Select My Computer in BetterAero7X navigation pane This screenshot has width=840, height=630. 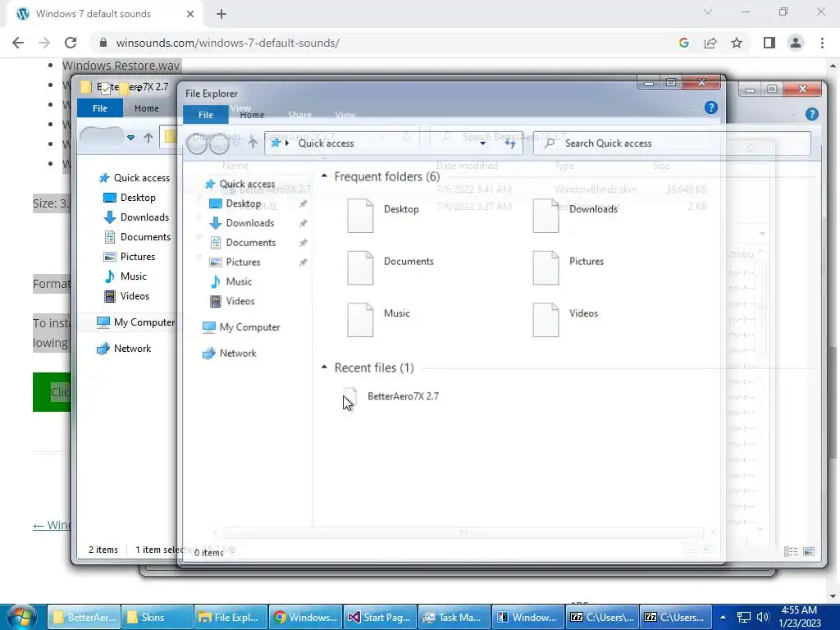(x=135, y=322)
